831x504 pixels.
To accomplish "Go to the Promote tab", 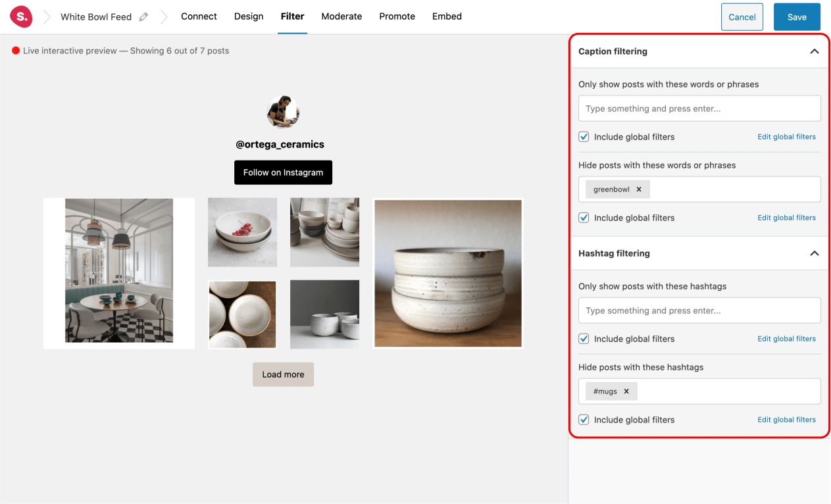I will tap(397, 16).
